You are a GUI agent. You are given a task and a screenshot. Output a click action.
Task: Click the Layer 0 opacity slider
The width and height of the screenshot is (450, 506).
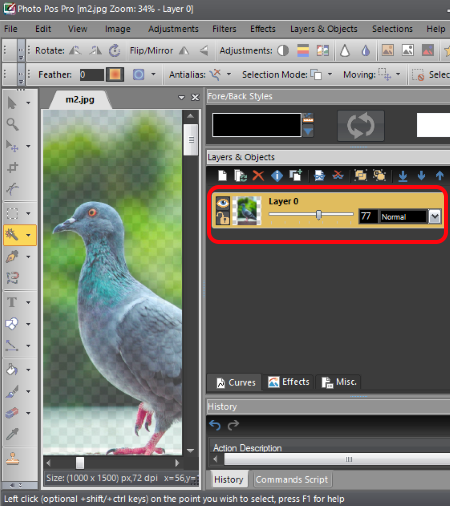311,215
